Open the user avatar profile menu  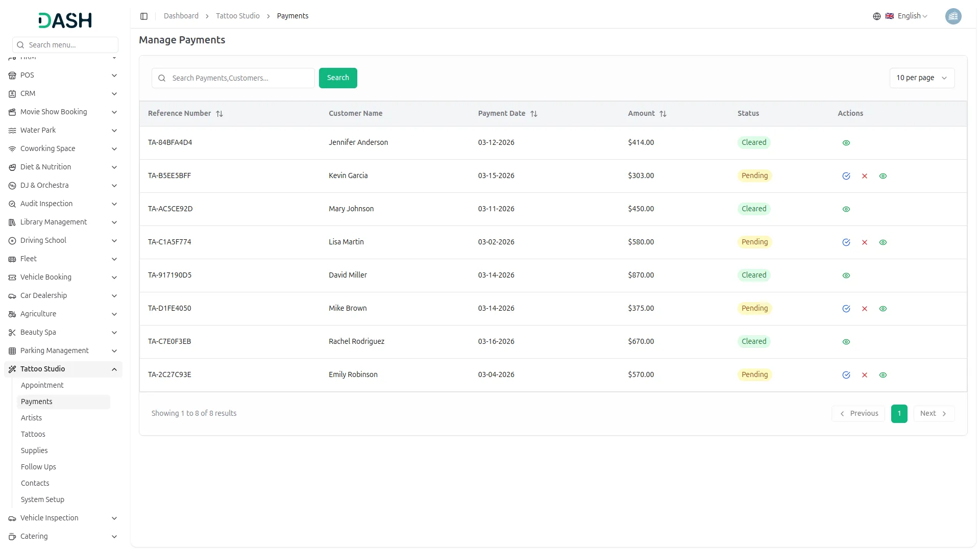click(952, 16)
